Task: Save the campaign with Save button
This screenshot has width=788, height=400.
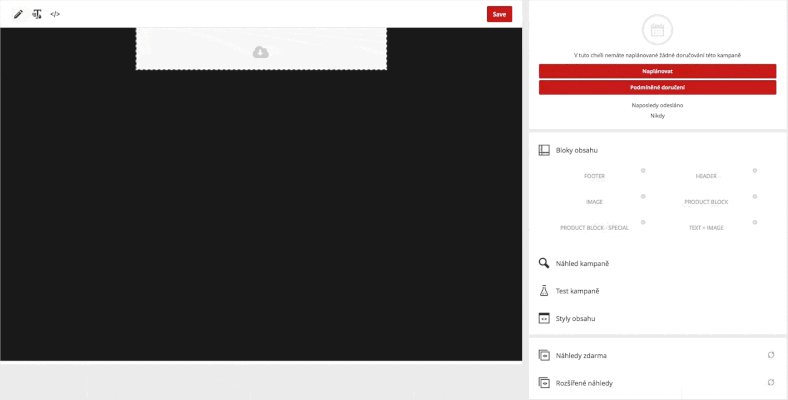Action: 499,14
